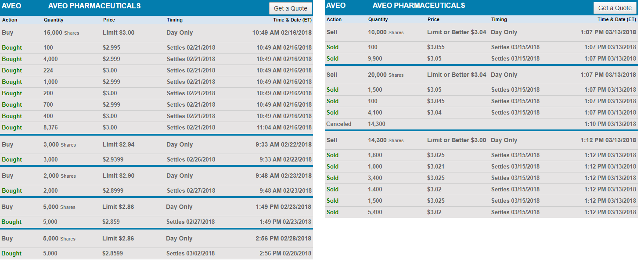Click the right AVEO PHARMACEUTICALS title
This screenshot has width=644, height=262.
[x=418, y=6]
